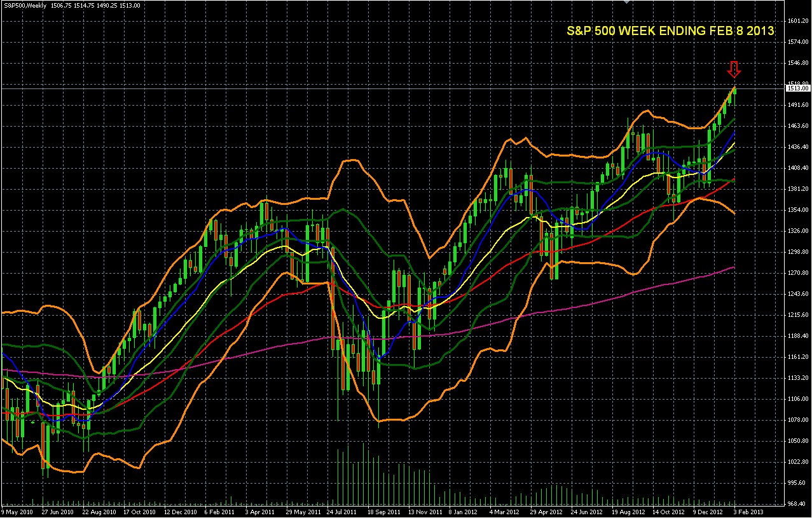The width and height of the screenshot is (812, 518).
Task: Click the 13 Nov 2011 date label
Action: pos(424,511)
